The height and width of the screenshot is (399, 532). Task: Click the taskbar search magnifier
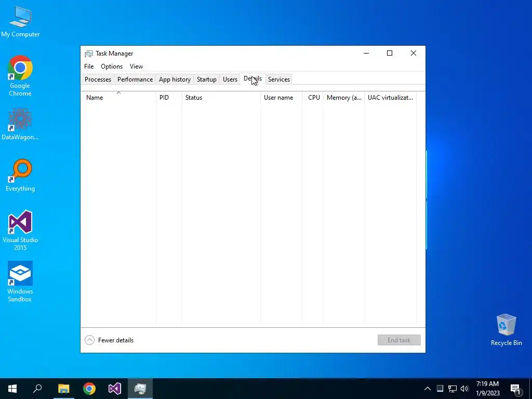click(x=37, y=389)
